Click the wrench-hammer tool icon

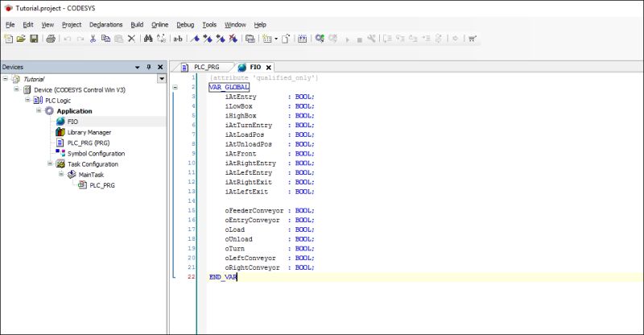(x=371, y=39)
